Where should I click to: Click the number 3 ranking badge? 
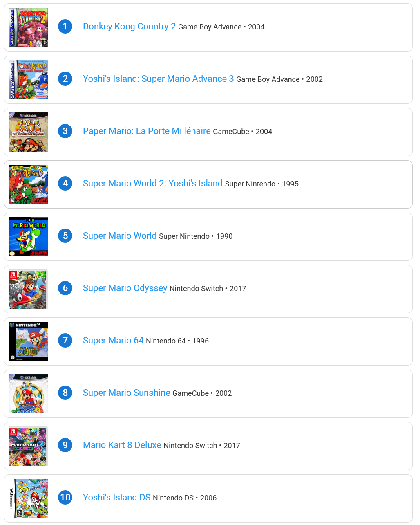65,131
